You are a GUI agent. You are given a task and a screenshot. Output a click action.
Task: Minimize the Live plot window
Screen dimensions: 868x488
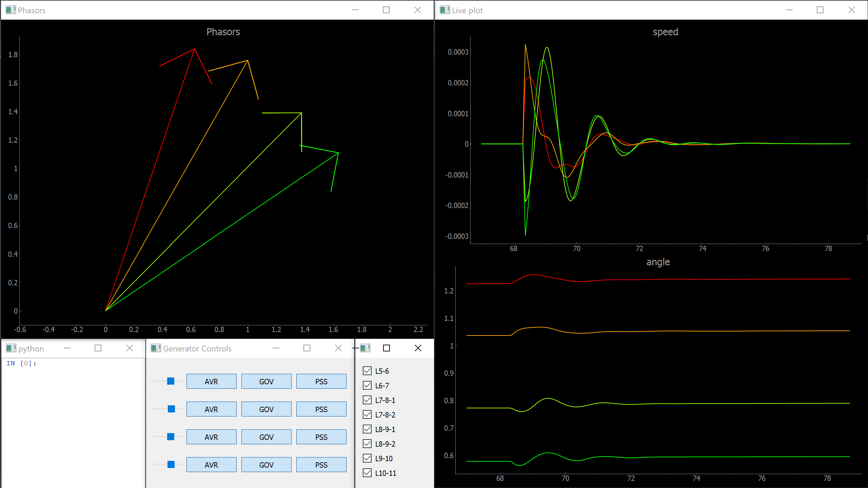789,10
